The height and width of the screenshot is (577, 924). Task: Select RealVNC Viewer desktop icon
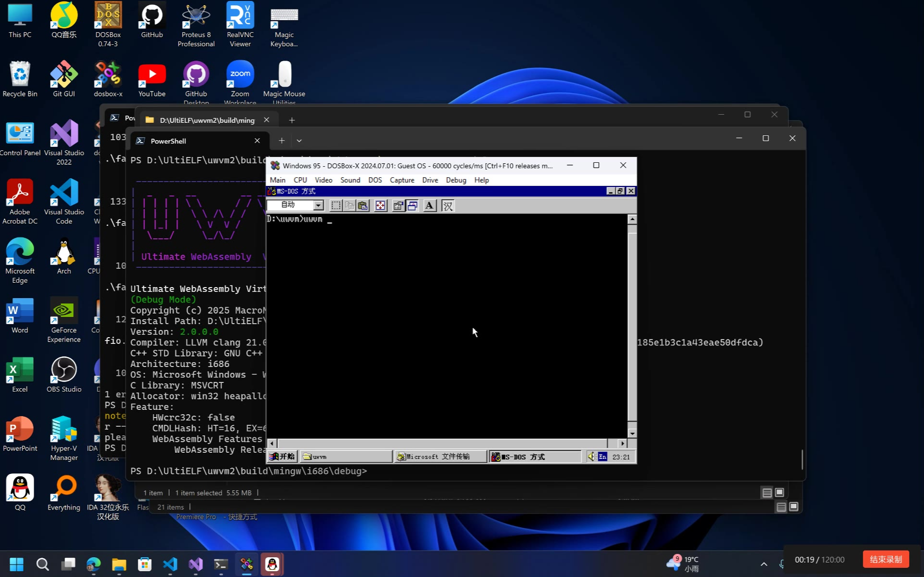click(x=240, y=25)
